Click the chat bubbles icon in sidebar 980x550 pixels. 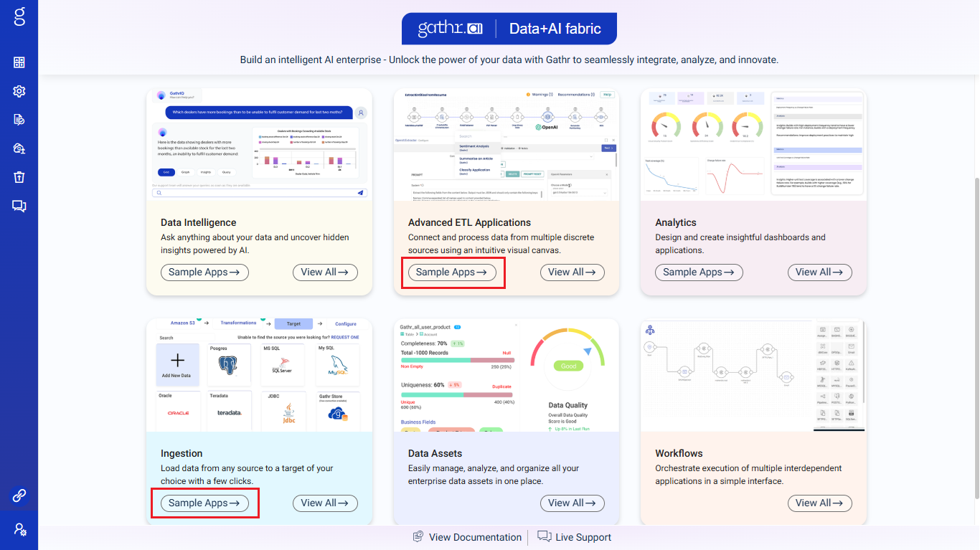click(19, 207)
